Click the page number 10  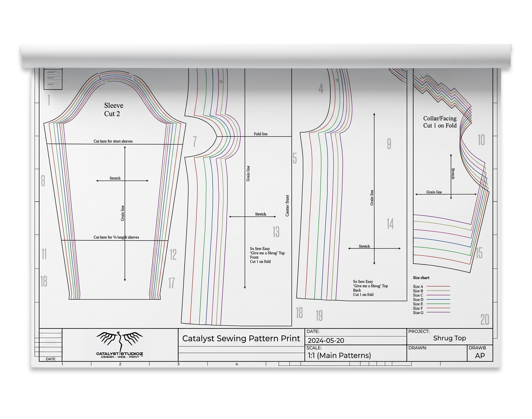[481, 140]
